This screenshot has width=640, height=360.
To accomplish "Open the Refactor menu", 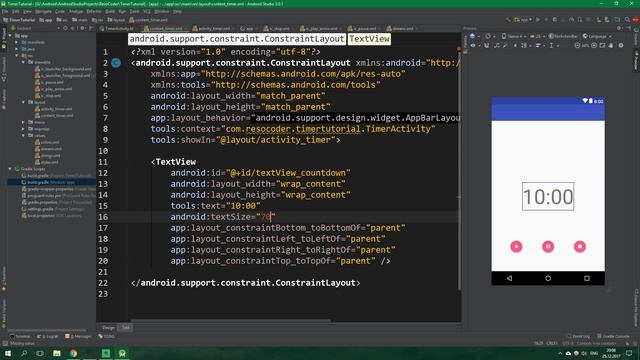I will pyautogui.click(x=94, y=11).
